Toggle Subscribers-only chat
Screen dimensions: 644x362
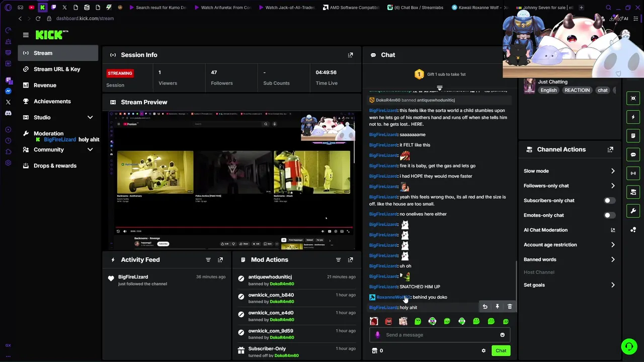pos(609,201)
